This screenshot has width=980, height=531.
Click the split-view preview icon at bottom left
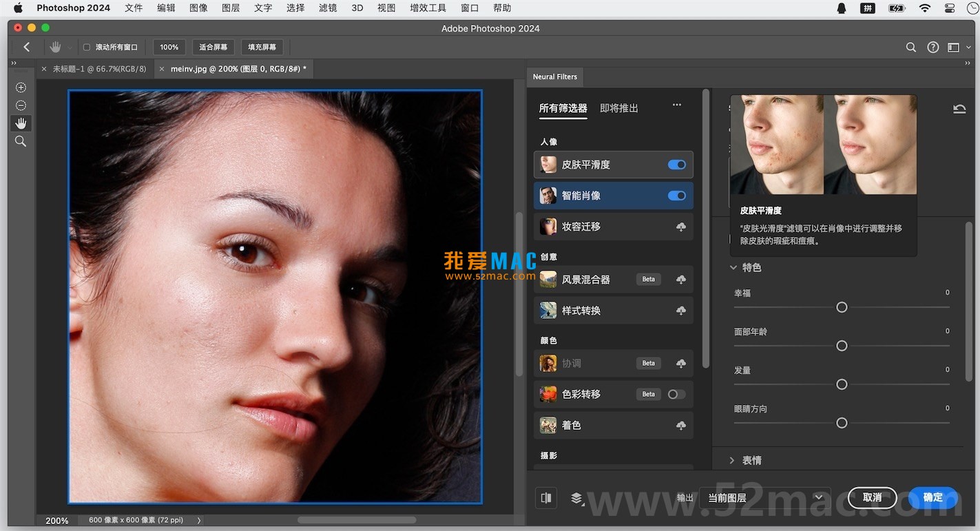click(x=546, y=497)
